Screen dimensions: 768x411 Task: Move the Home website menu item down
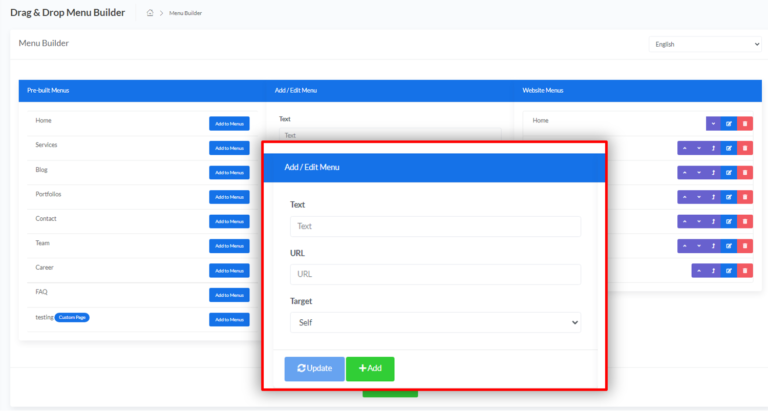click(x=713, y=123)
